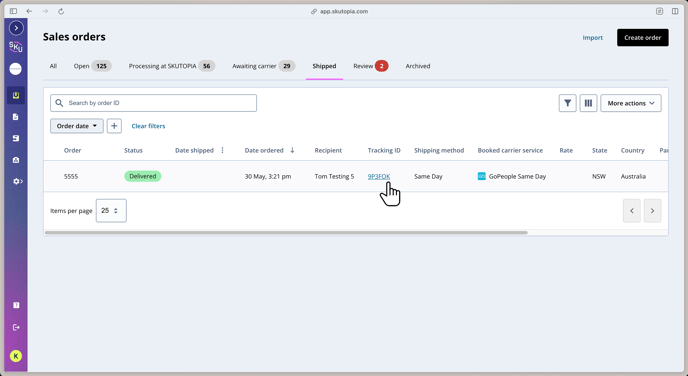The height and width of the screenshot is (376, 688).
Task: Reload the page with the refresh icon
Action: pyautogui.click(x=61, y=11)
